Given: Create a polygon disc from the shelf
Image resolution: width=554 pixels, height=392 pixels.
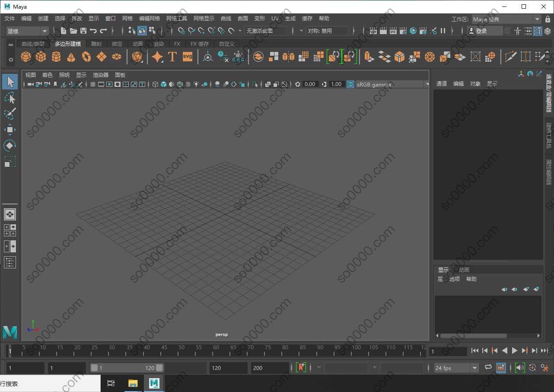Looking at the screenshot, I should click(117, 57).
